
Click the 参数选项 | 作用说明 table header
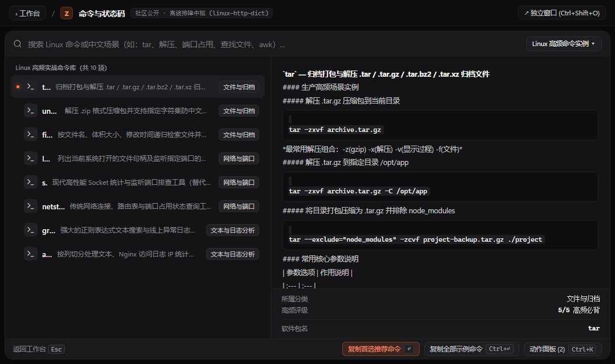click(x=318, y=272)
